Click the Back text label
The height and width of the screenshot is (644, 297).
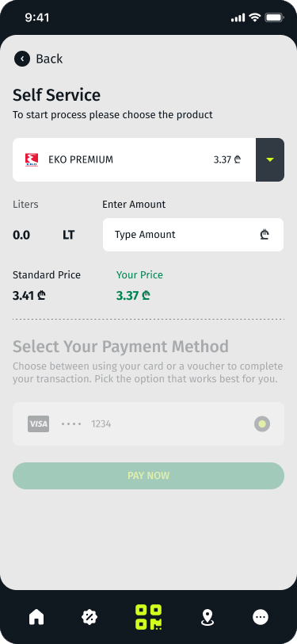click(x=49, y=59)
